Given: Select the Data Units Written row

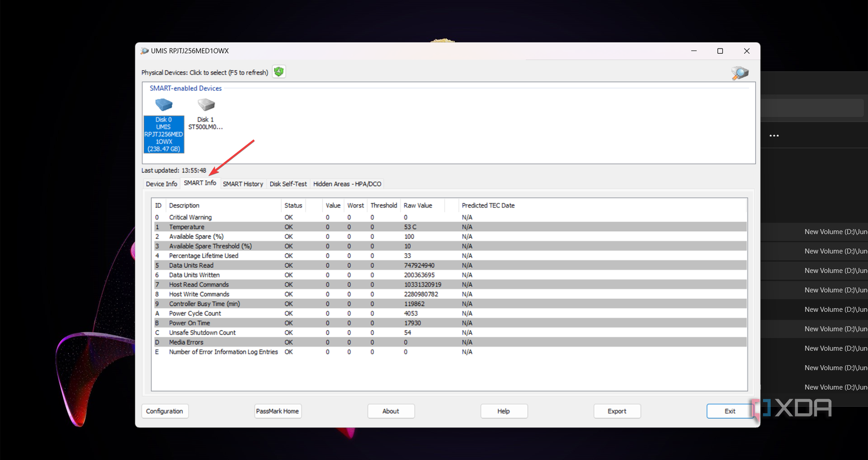Looking at the screenshot, I should pyautogui.click(x=449, y=275).
